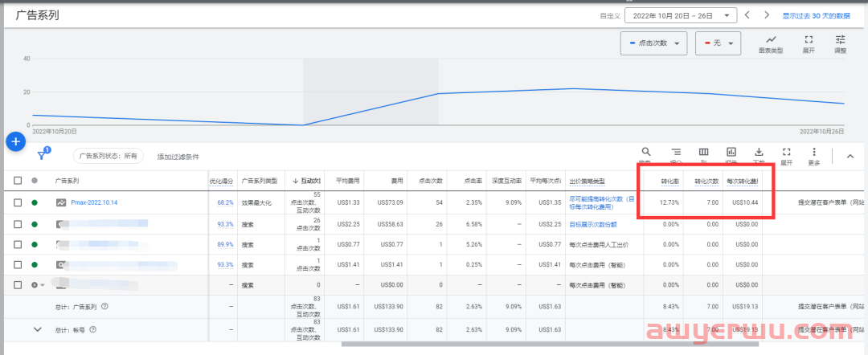The height and width of the screenshot is (355, 868).
Task: Open the filter funnel icon
Action: [x=43, y=155]
